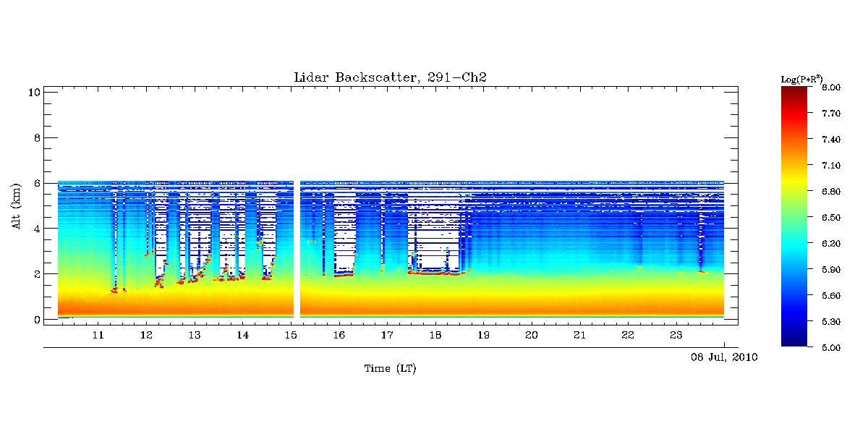Select the colorbar value 7.10
868x434 pixels.
[831, 166]
